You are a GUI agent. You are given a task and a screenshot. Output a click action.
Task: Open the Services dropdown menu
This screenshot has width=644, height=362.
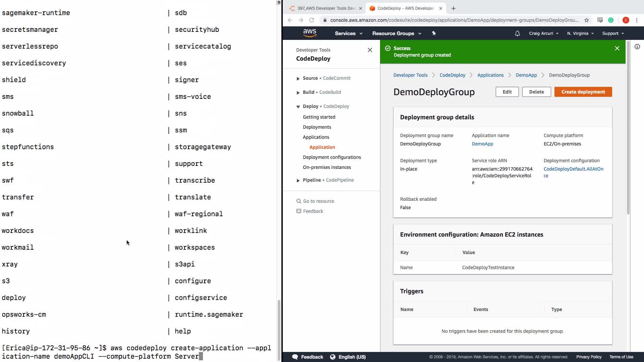pyautogui.click(x=348, y=34)
